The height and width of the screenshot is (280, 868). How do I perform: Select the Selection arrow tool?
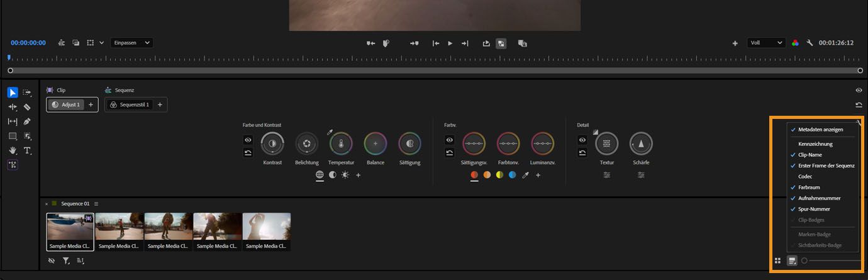pyautogui.click(x=13, y=92)
